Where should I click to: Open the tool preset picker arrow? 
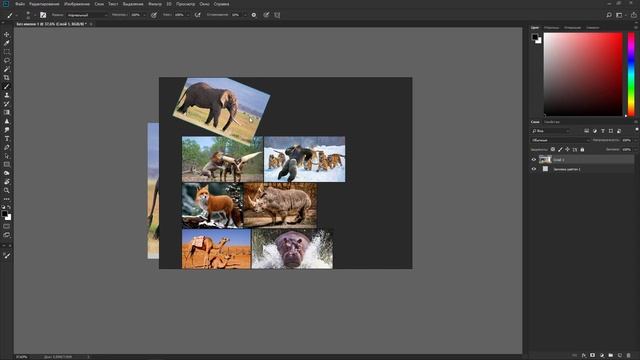coord(17,15)
